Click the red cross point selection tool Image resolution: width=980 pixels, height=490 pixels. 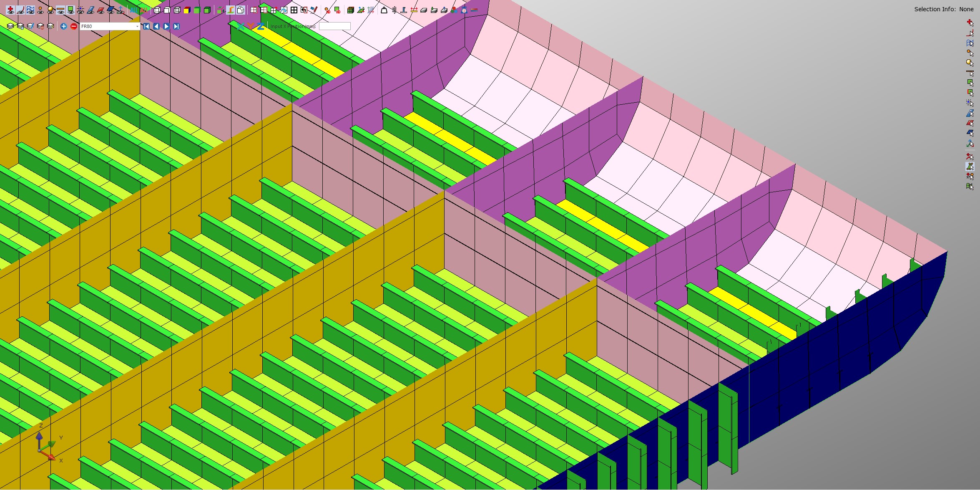coord(970,23)
